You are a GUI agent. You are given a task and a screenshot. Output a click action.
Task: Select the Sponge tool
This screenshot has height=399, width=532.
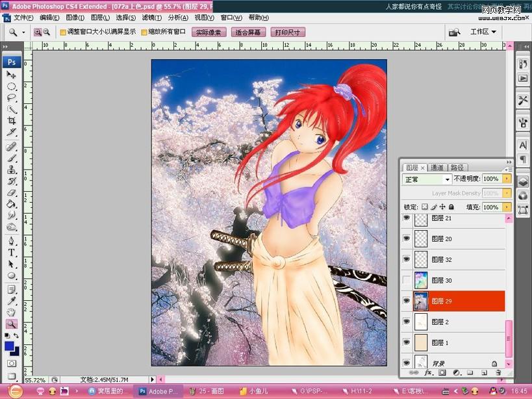click(x=11, y=227)
